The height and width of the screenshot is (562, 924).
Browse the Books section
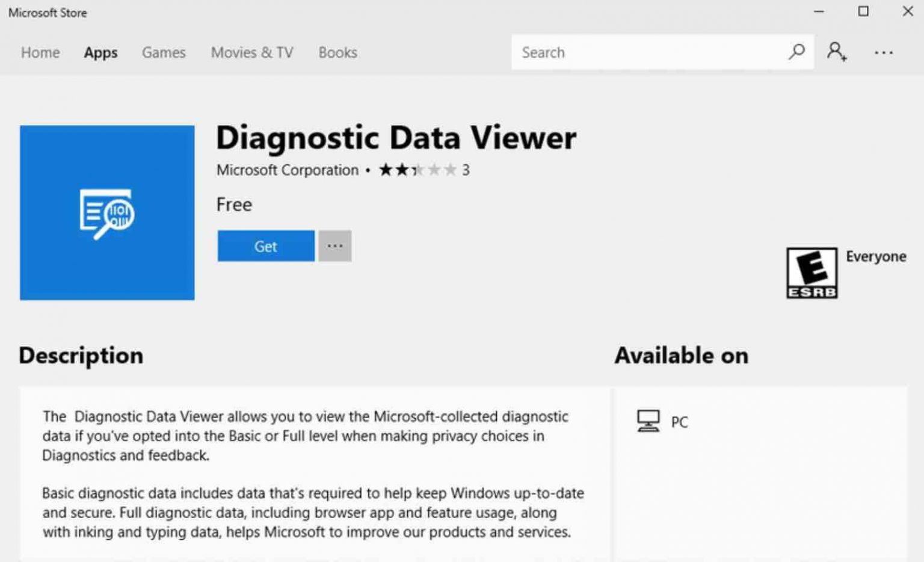pyautogui.click(x=337, y=53)
